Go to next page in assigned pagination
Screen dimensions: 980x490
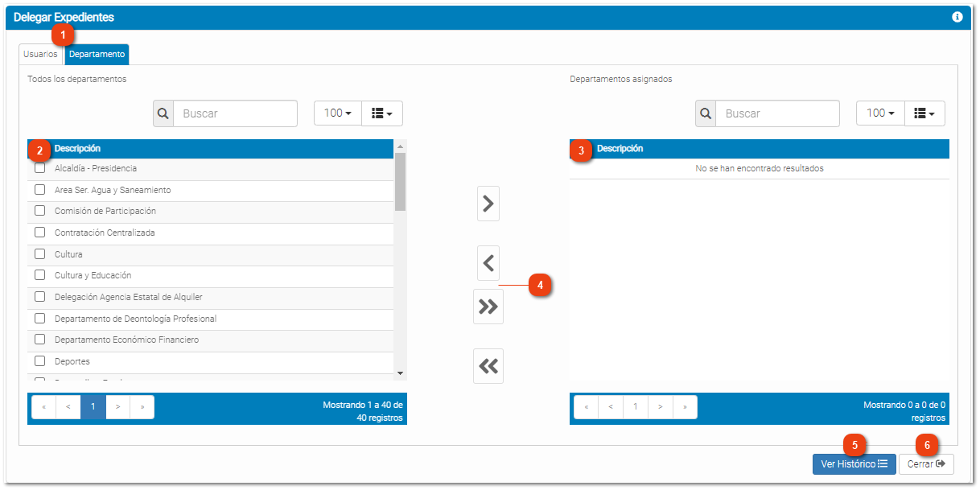coord(660,407)
